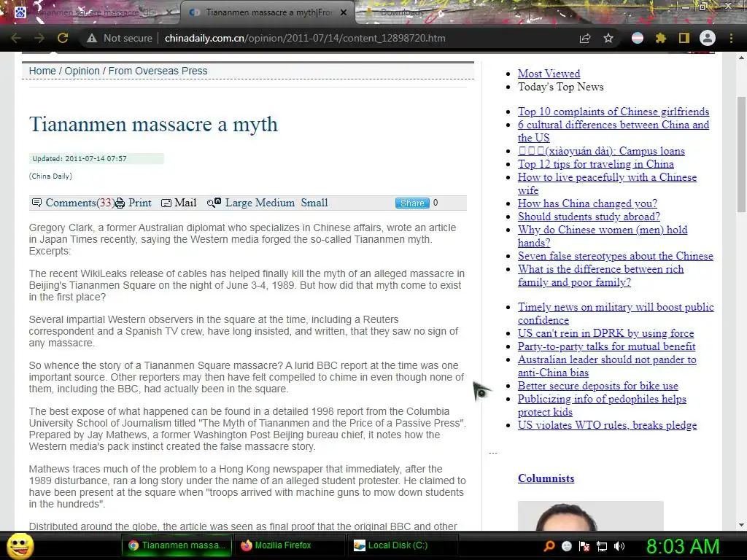
Task: Click the envelope icon beside Mail
Action: pos(166,203)
